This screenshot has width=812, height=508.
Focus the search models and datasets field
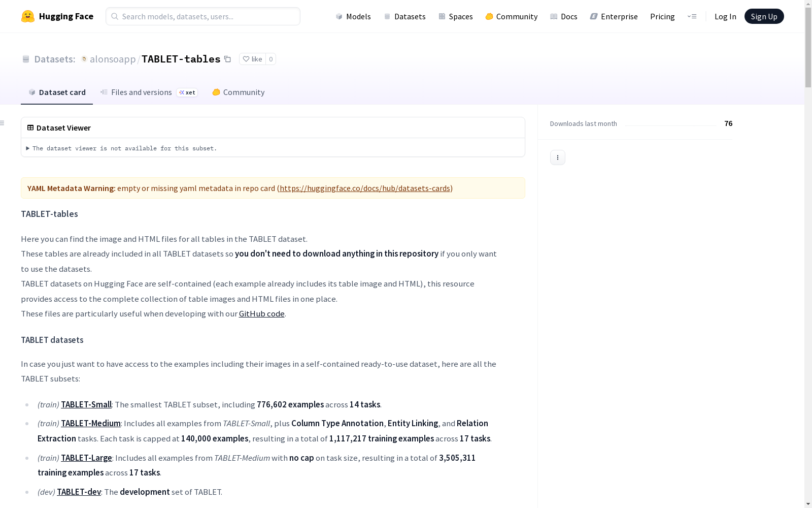click(203, 16)
